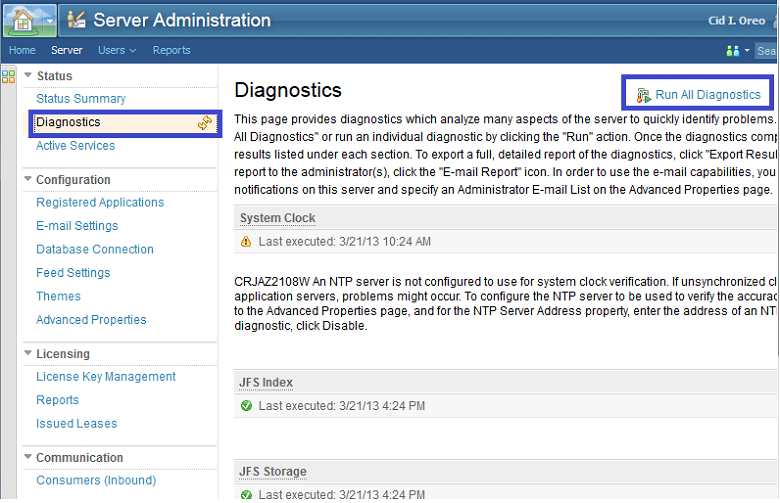Viewport: 780px width, 503px height.
Task: Collapse the Configuration section
Action: click(x=27, y=180)
